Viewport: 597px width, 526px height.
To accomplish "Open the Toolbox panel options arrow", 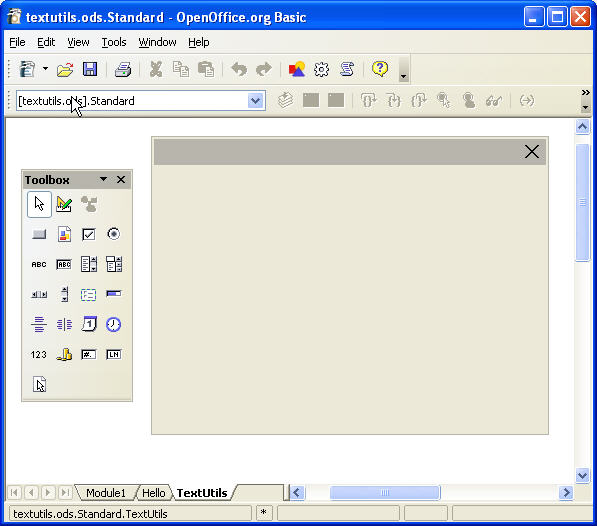I will click(x=103, y=179).
